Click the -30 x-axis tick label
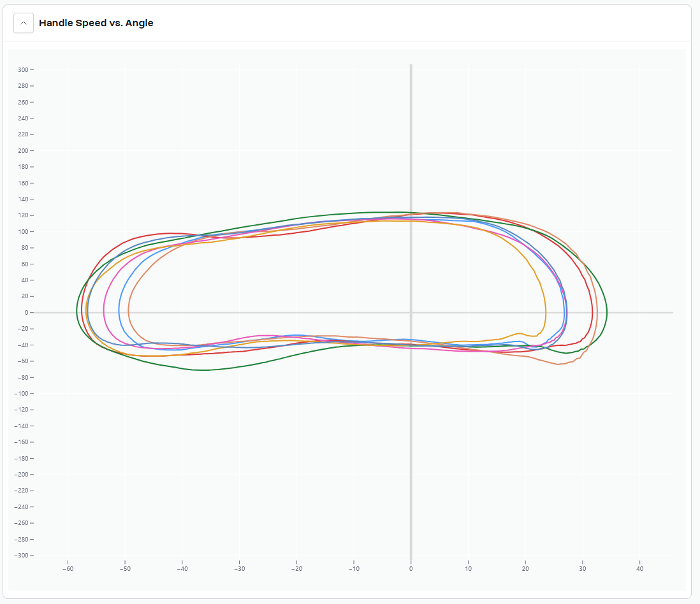 pos(239,569)
